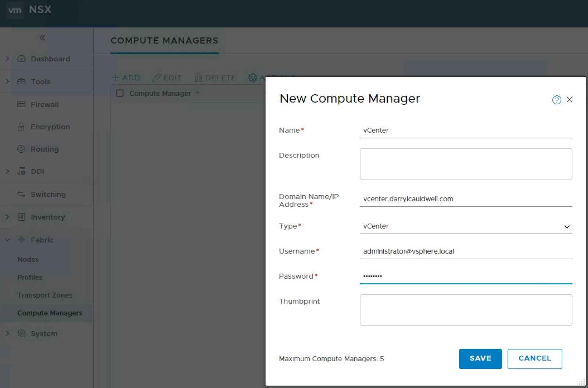
Task: Click the Encryption padlock icon
Action: point(21,127)
